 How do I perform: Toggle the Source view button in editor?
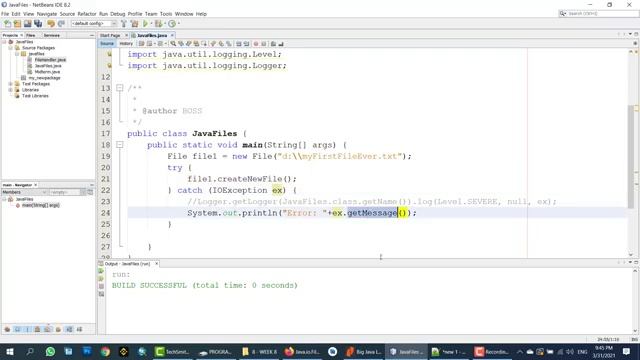[107, 44]
